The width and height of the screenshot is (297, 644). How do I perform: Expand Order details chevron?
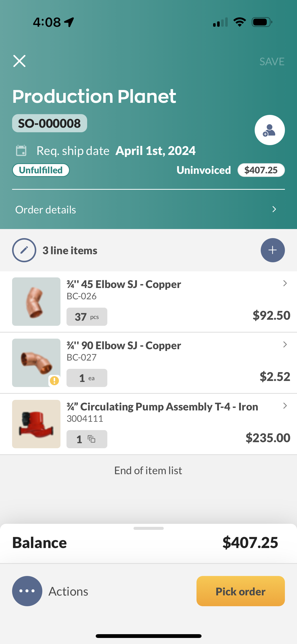click(x=274, y=209)
